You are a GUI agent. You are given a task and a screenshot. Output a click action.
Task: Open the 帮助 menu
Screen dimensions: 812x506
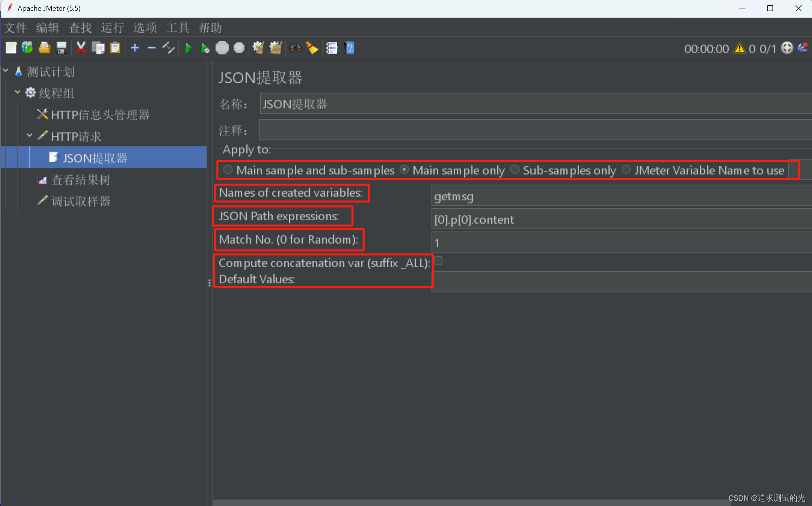(x=211, y=28)
